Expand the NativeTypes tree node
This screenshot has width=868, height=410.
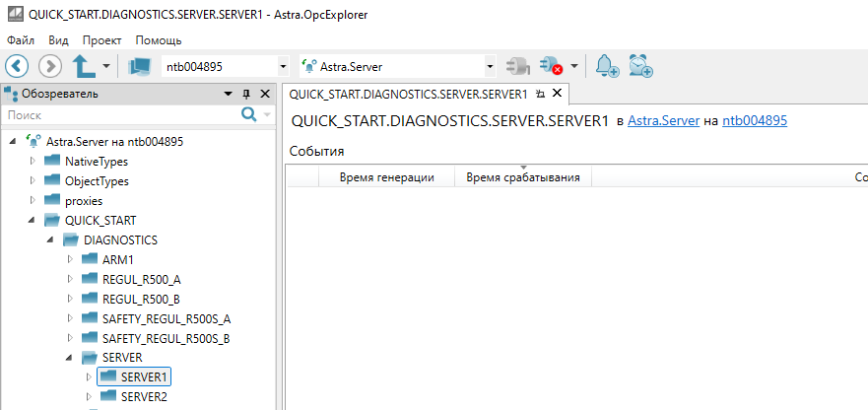tap(33, 161)
